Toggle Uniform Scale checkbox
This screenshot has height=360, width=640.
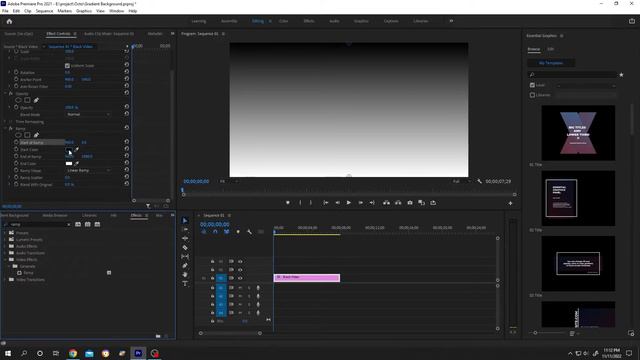(x=67, y=65)
